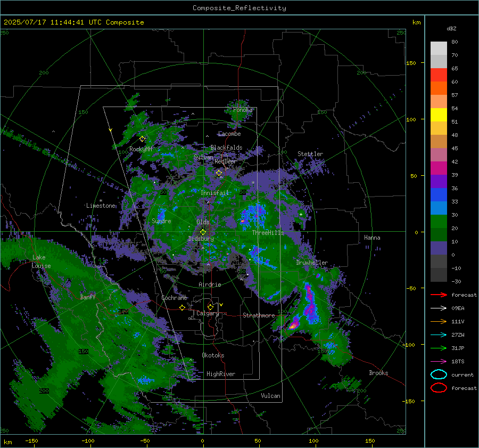Click the Stettler city label
Viewport: 479px width, 448px height.
tap(310, 154)
